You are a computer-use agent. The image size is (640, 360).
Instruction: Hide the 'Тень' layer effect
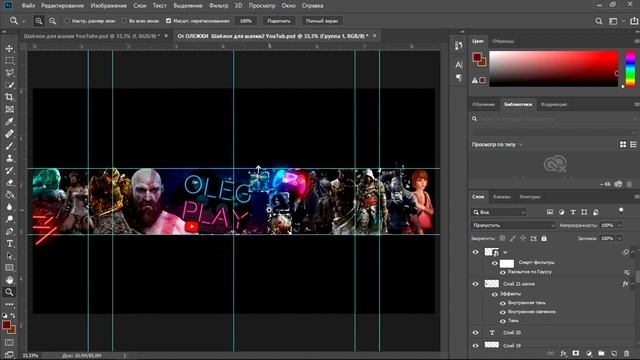[503, 321]
